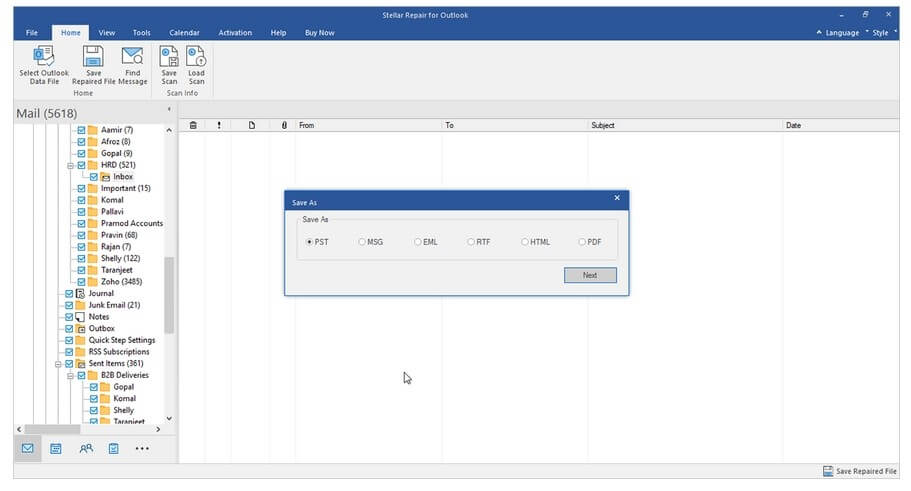Uncheck the Aamir (7) folder checkbox
The height and width of the screenshot is (491, 911).
click(x=81, y=130)
